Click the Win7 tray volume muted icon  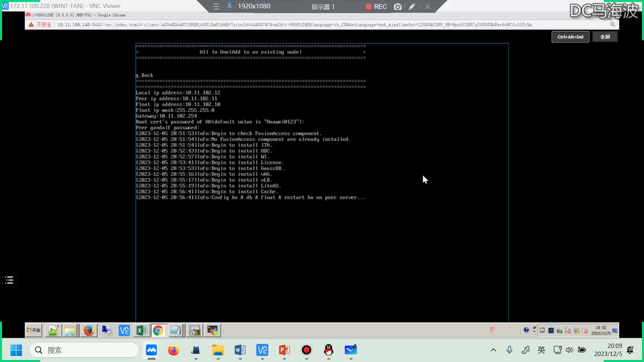click(584, 330)
